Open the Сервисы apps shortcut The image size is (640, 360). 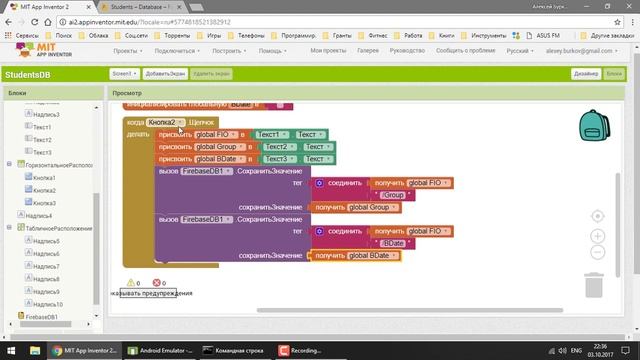click(22, 36)
